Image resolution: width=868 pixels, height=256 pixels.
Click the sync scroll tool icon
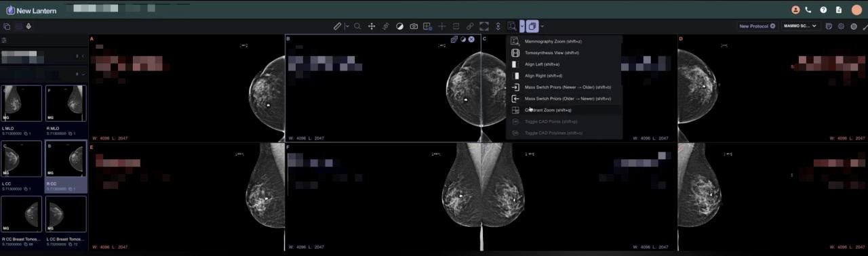coord(386,26)
